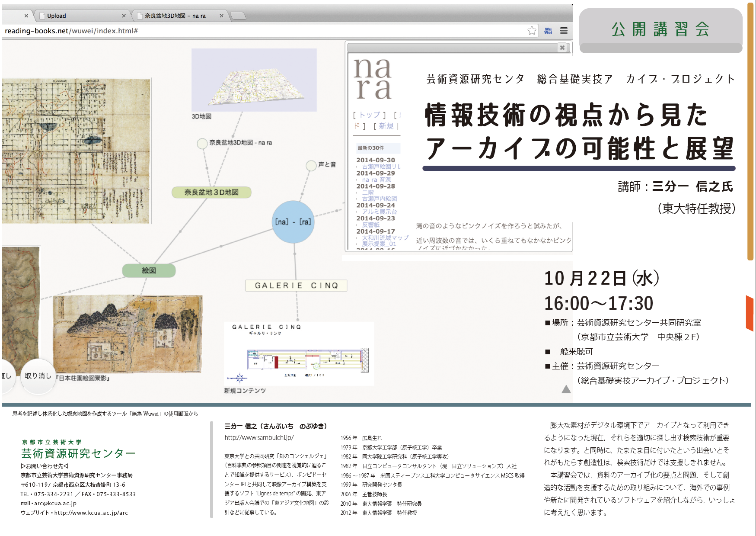
Task: Open the 反響紙 entry link
Action: 370,225
